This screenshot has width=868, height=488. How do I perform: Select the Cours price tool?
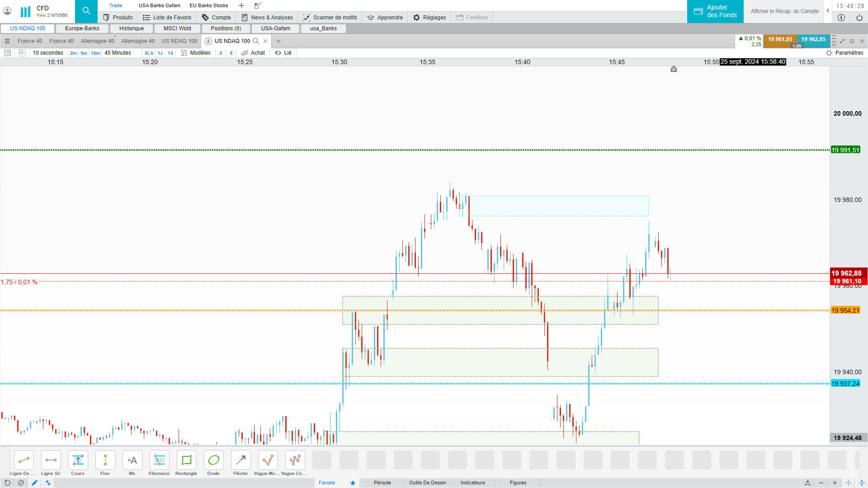pos(78,460)
